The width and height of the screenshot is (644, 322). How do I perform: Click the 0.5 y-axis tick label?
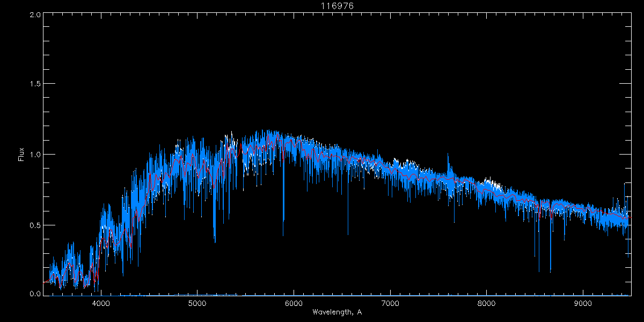[35, 225]
